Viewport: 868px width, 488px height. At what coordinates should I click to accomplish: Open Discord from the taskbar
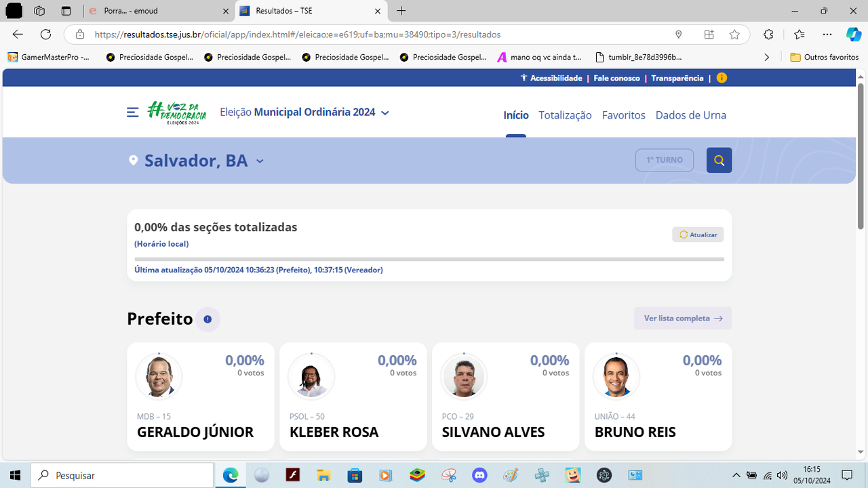coord(480,475)
